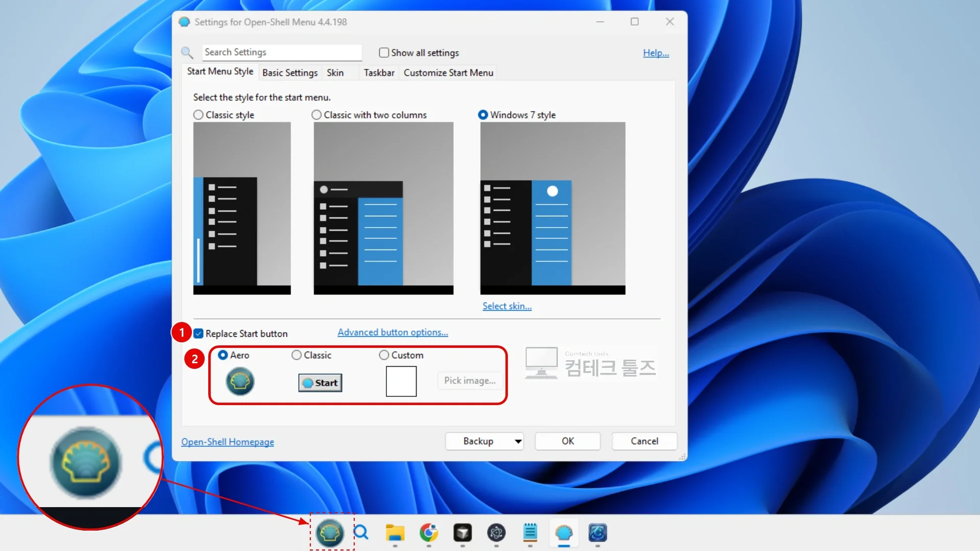Open the notepad icon in the taskbar
The height and width of the screenshot is (551, 980).
point(530,533)
